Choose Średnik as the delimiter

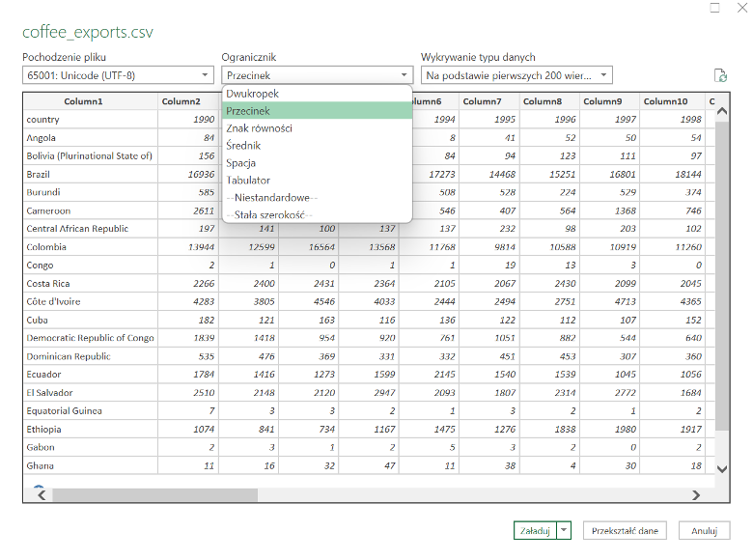[243, 146]
